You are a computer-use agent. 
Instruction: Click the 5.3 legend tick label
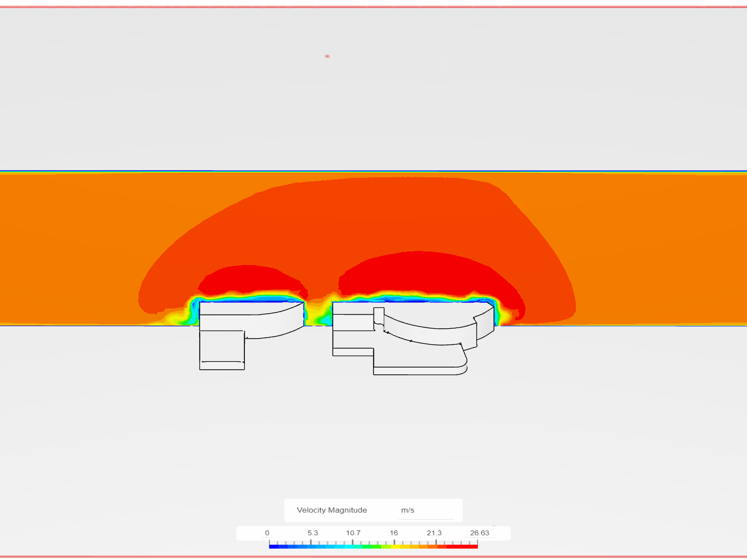click(313, 533)
